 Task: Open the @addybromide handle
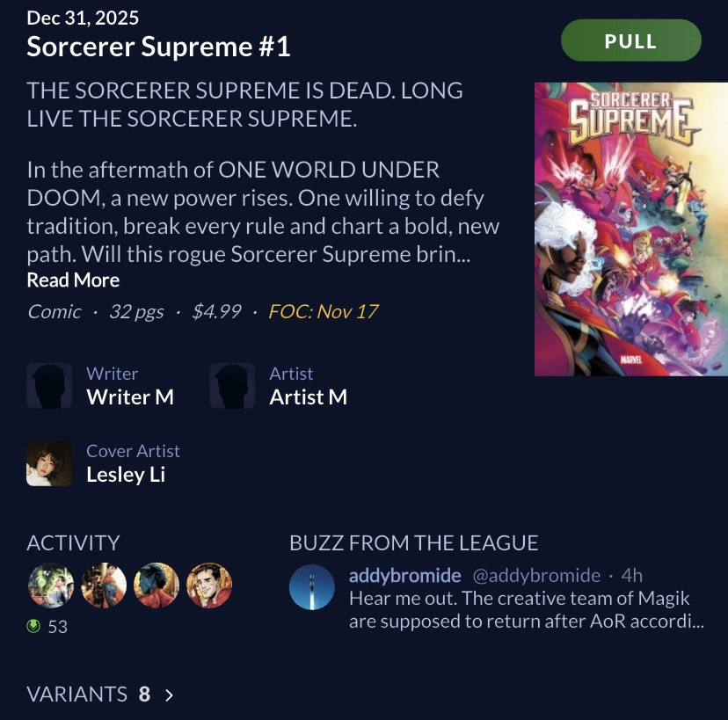pos(536,576)
